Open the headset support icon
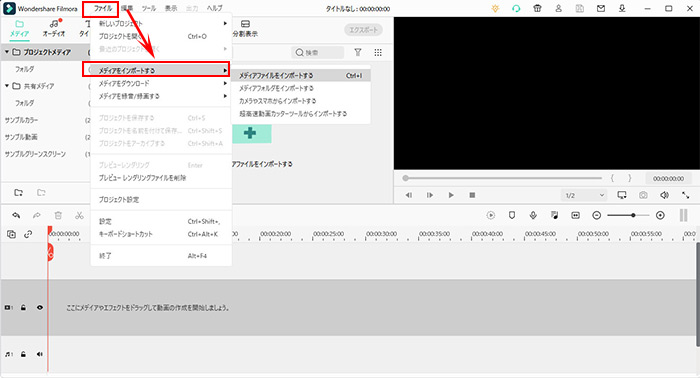Image resolution: width=700 pixels, height=378 pixels. [516, 8]
